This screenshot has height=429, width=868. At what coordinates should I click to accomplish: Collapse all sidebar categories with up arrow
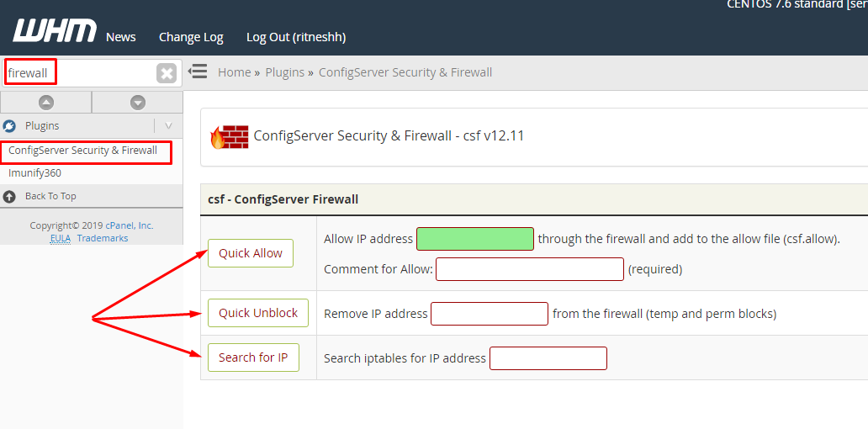[46, 103]
